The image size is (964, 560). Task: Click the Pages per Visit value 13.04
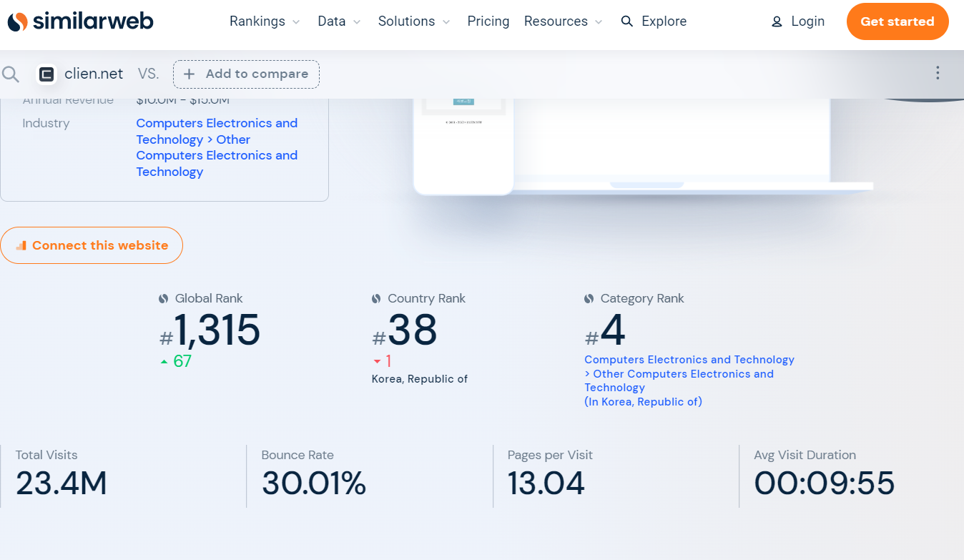(x=546, y=484)
